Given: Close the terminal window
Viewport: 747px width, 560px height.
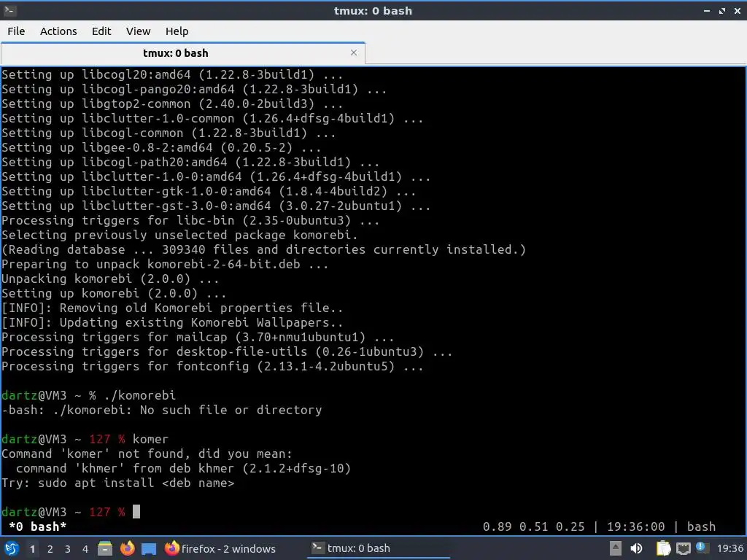Looking at the screenshot, I should (737, 10).
